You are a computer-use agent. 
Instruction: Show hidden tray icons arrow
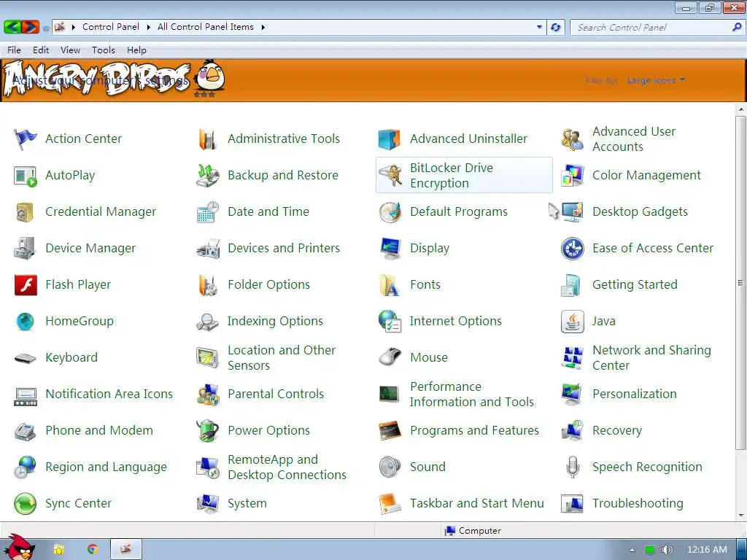pyautogui.click(x=632, y=550)
